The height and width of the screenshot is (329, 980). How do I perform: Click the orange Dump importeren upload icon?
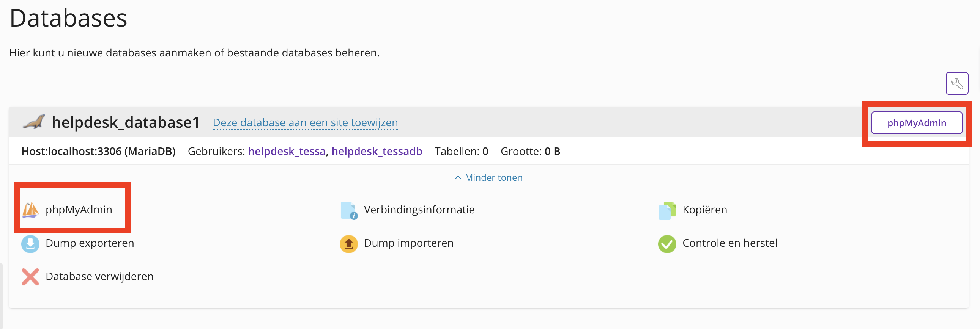348,244
